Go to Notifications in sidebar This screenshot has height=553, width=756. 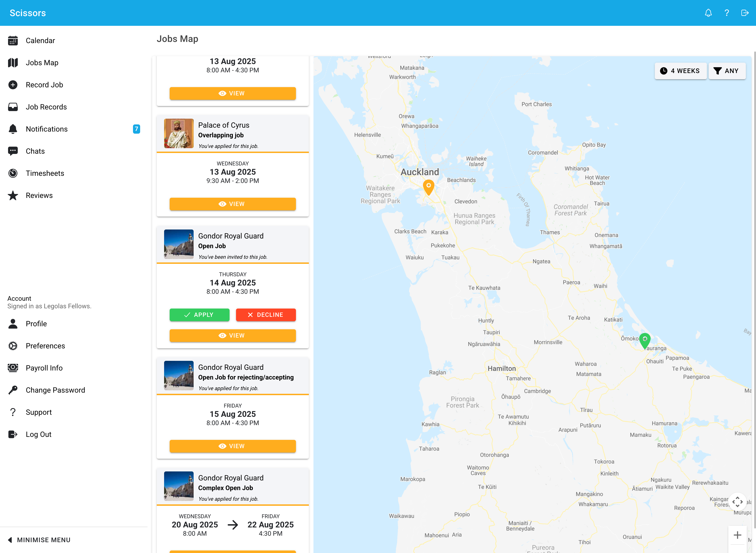click(47, 129)
